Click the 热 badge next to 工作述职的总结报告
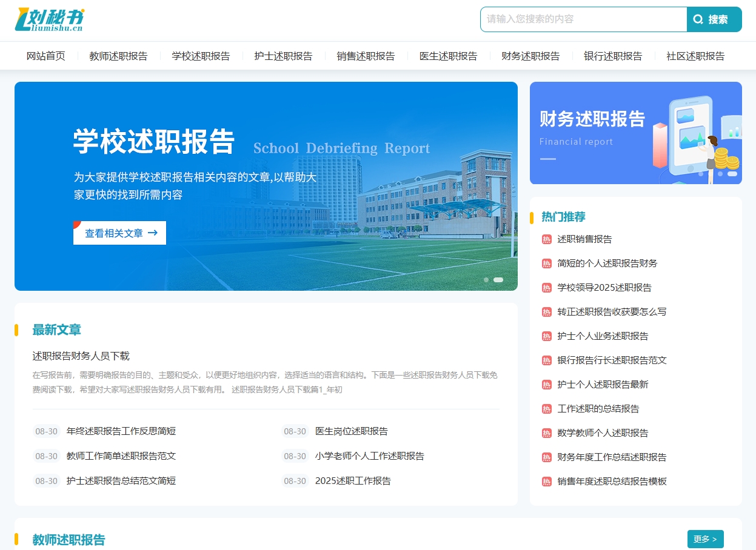 pos(546,409)
